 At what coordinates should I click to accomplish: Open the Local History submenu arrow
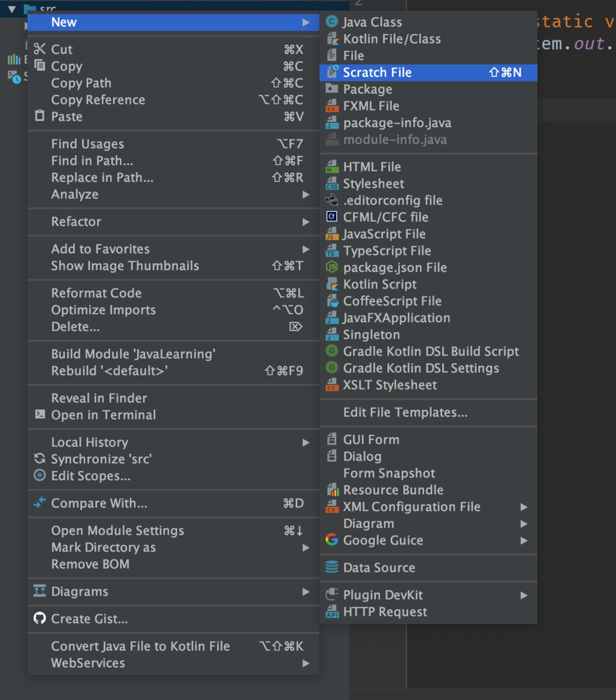point(306,443)
